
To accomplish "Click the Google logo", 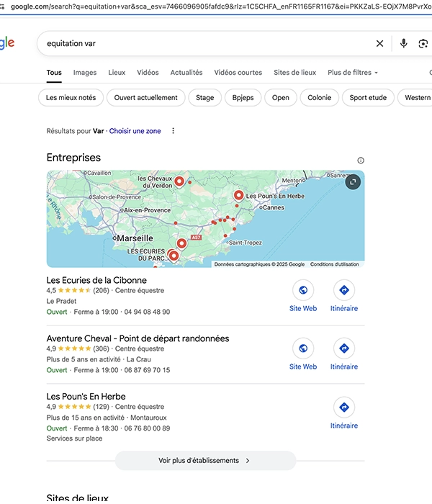I will (x=7, y=42).
